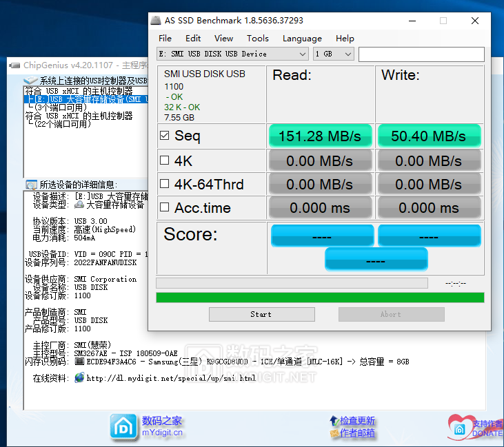
Task: Click the Acc.time read result 0.000 ms
Action: click(x=320, y=208)
